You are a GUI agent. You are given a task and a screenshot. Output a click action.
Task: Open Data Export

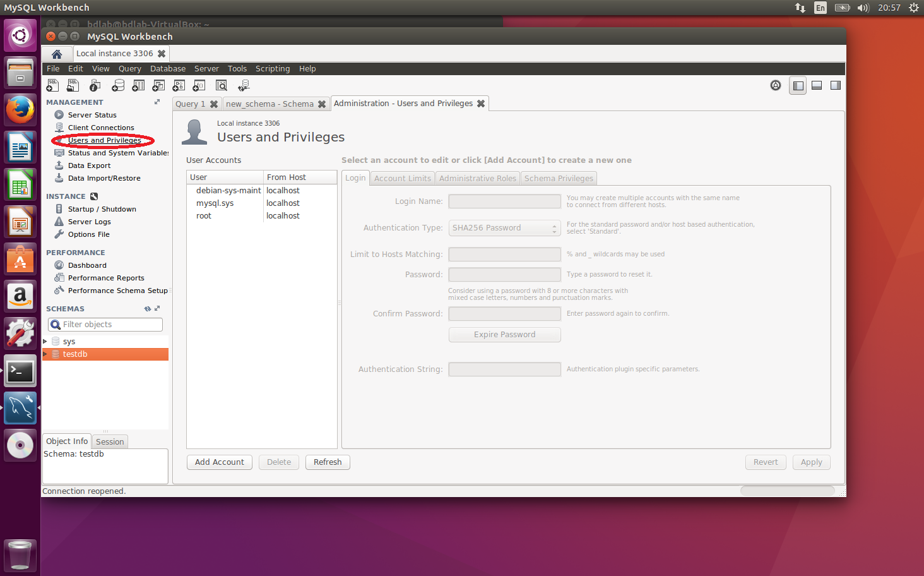(x=89, y=165)
